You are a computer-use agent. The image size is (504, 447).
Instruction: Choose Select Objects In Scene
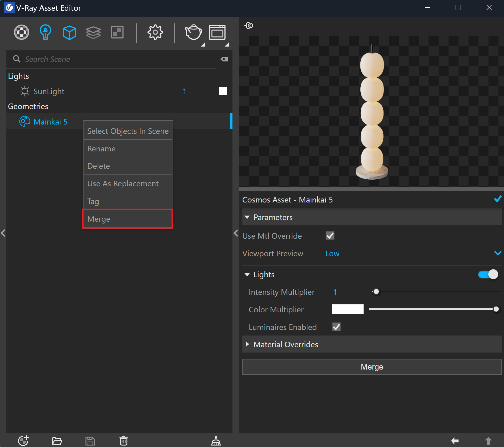pos(128,131)
